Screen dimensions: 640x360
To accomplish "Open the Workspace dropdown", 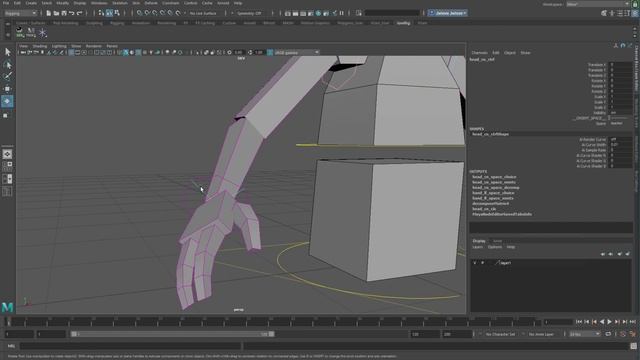I will (598, 4).
